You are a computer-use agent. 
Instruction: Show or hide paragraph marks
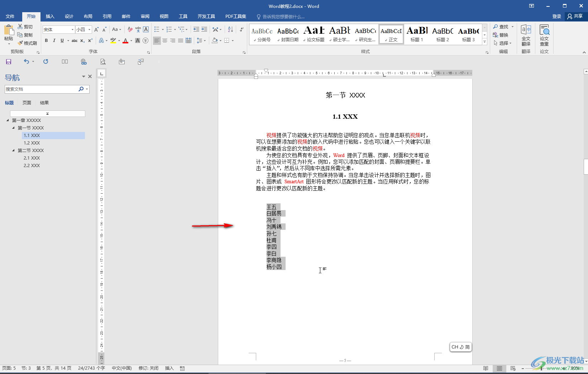click(x=242, y=29)
